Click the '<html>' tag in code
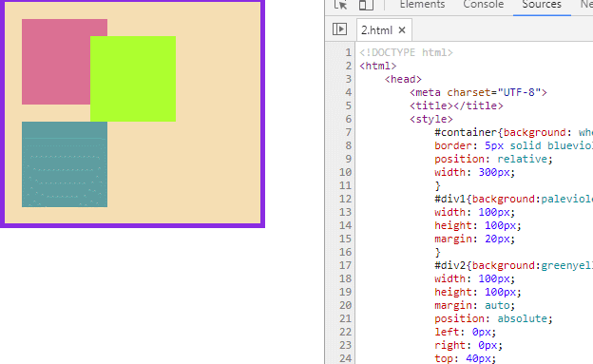Image resolution: width=593 pixels, height=364 pixels. click(x=378, y=66)
